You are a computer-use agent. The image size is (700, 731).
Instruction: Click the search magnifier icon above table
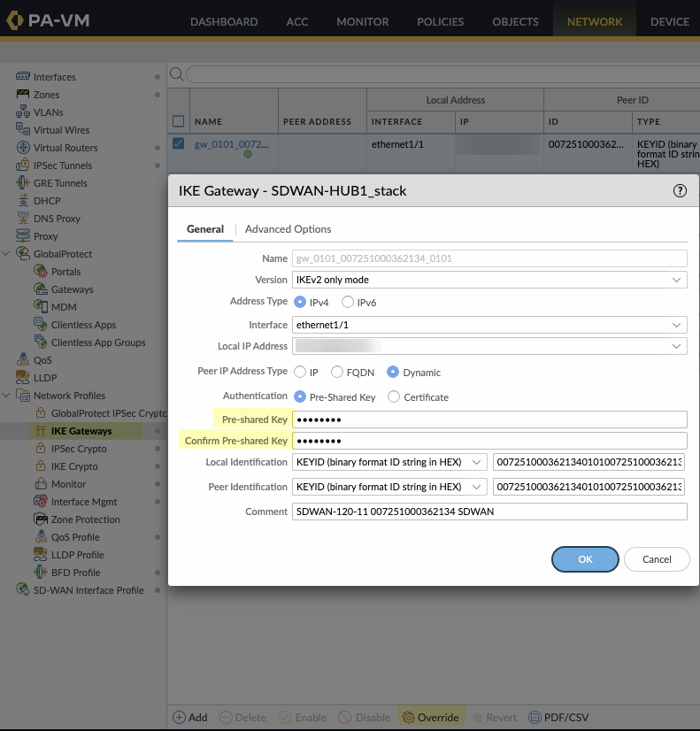click(176, 74)
